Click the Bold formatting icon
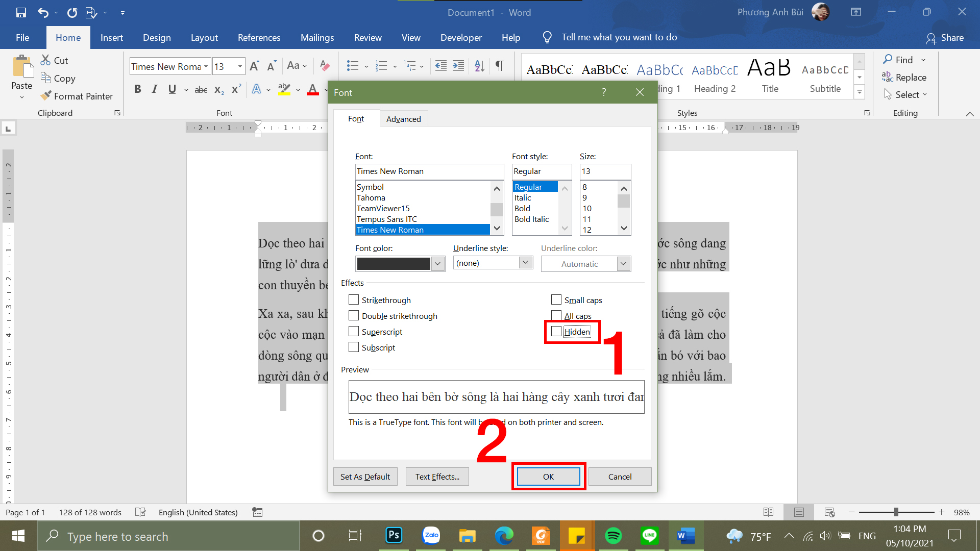The image size is (980, 551). (135, 88)
